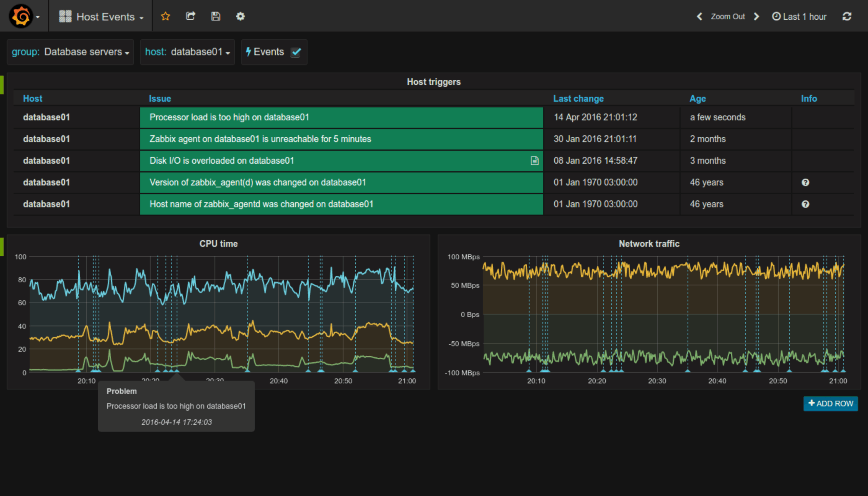Open the Last 1 hour time picker

pyautogui.click(x=799, y=16)
